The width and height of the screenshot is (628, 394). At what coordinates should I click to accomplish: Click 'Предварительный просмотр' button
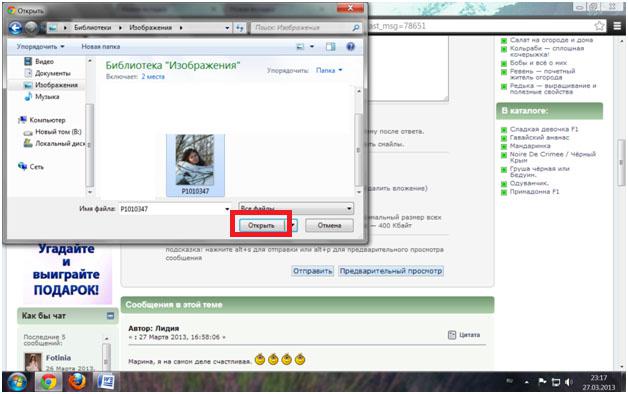(390, 271)
